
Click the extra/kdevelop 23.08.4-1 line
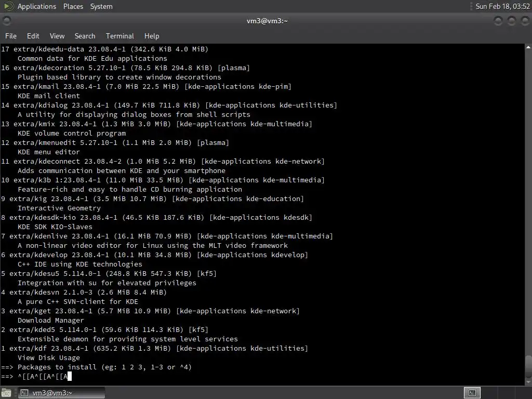pos(154,255)
